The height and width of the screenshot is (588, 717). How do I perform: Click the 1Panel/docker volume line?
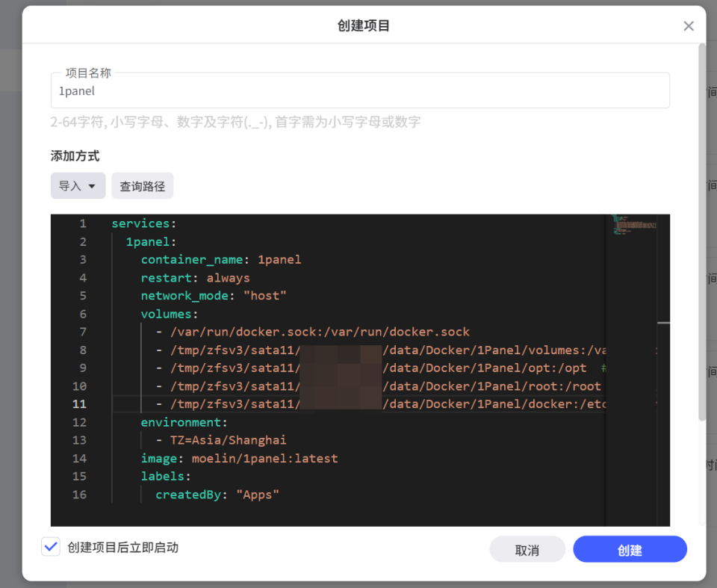(381, 404)
